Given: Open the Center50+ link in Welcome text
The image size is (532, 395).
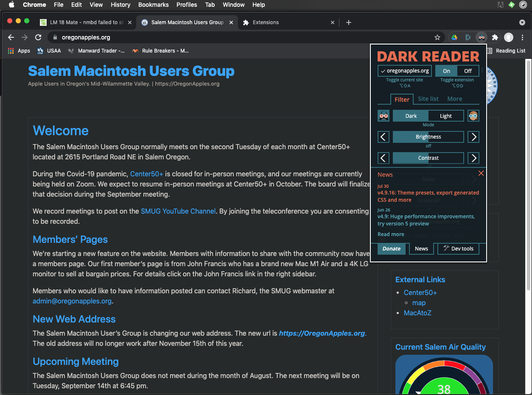Looking at the screenshot, I should pyautogui.click(x=147, y=174).
